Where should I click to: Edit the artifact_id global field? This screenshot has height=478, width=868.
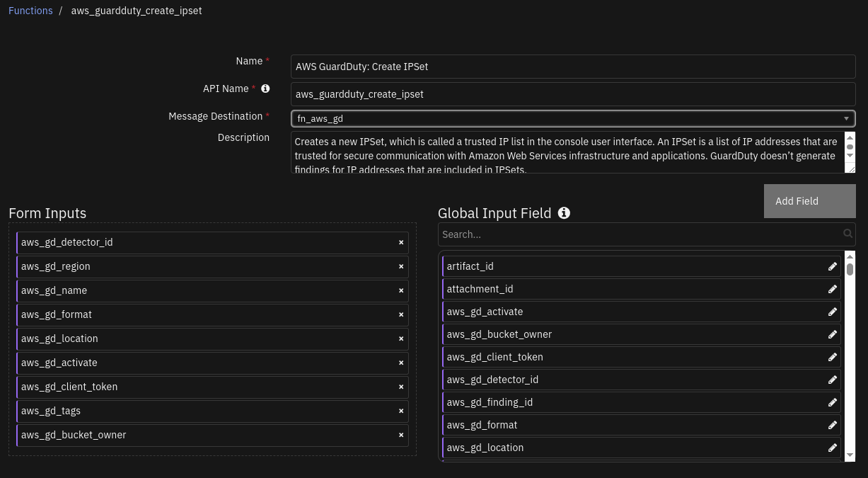833,266
